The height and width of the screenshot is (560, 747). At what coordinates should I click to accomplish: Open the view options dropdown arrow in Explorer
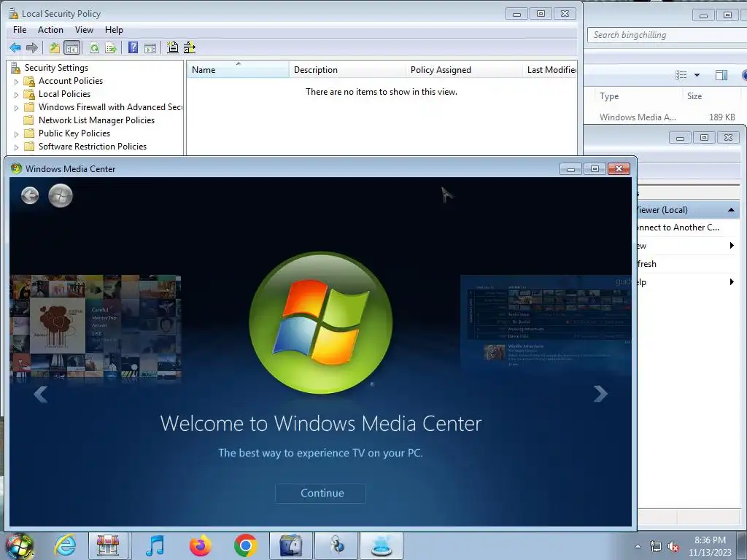pyautogui.click(x=697, y=75)
